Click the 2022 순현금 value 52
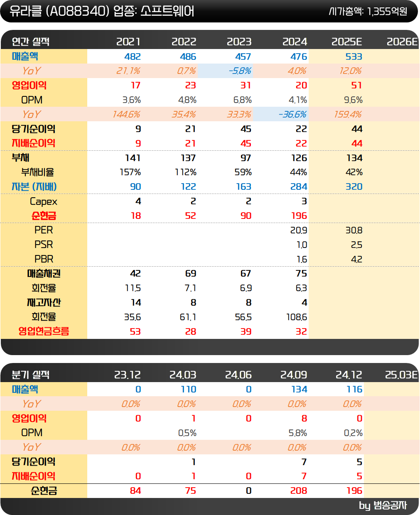The width and height of the screenshot is (420, 515). [x=191, y=216]
